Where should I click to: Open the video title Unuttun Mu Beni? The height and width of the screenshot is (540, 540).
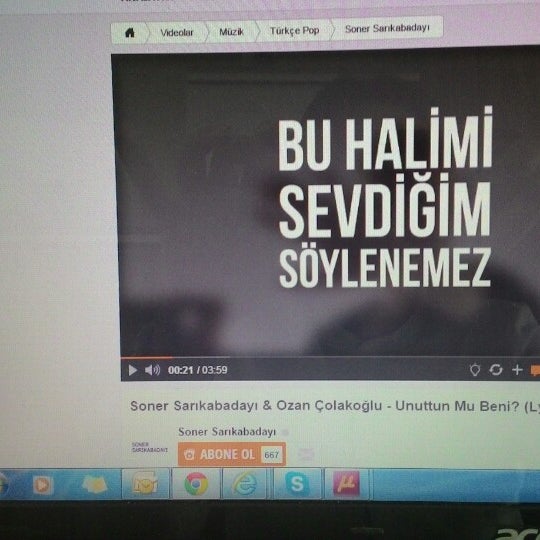pyautogui.click(x=335, y=406)
